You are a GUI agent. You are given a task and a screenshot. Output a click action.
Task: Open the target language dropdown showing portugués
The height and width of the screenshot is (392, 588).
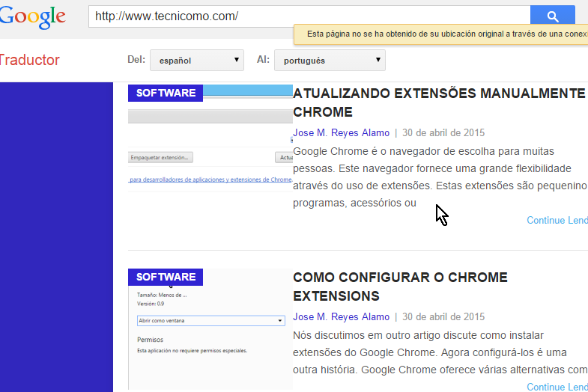[x=330, y=61]
